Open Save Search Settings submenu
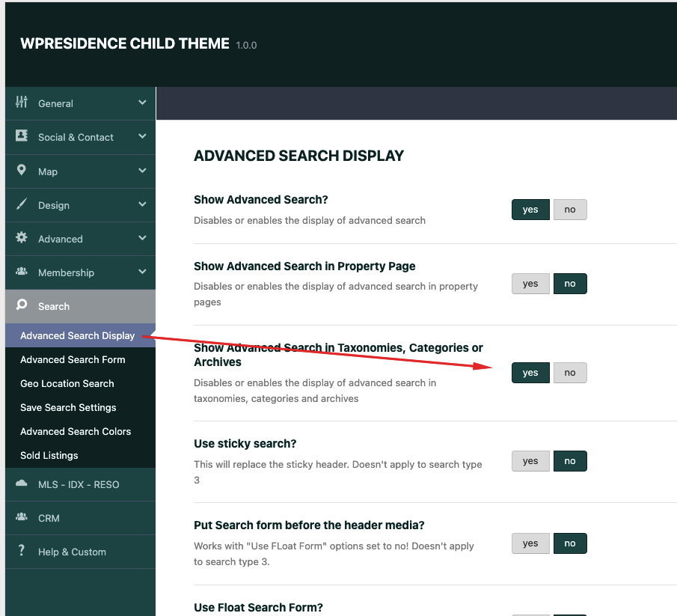Image resolution: width=677 pixels, height=616 pixels. [80, 407]
